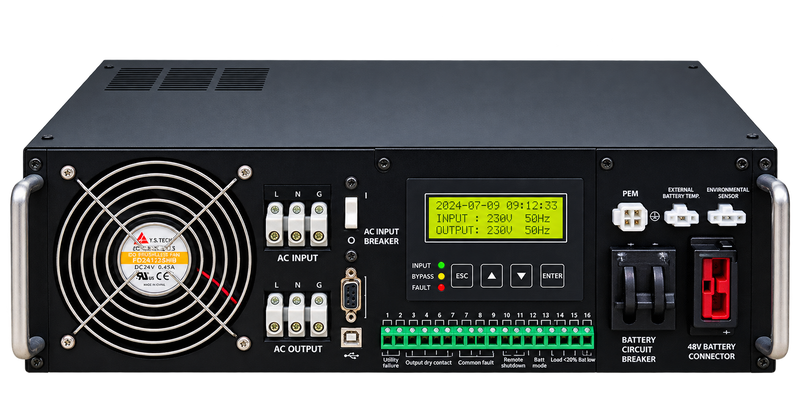Flip the BATTERY CIRCUIT BREAKER lever
The image size is (800, 417).
pos(643,289)
